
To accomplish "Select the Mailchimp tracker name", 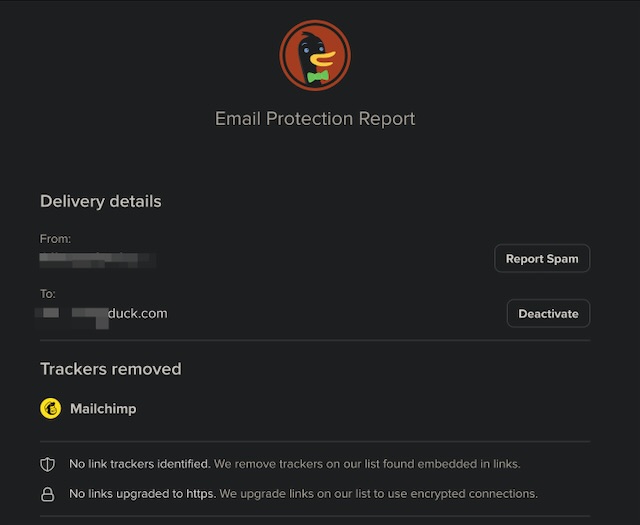I will pyautogui.click(x=103, y=408).
